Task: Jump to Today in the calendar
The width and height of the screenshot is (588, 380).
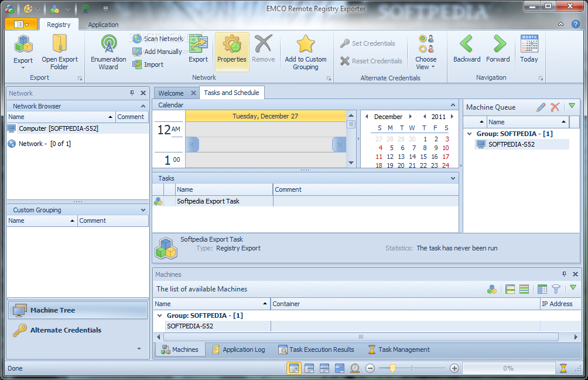Action: [529, 49]
